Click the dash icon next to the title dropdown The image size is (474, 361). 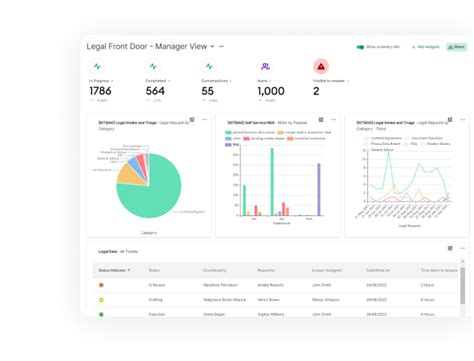(221, 46)
